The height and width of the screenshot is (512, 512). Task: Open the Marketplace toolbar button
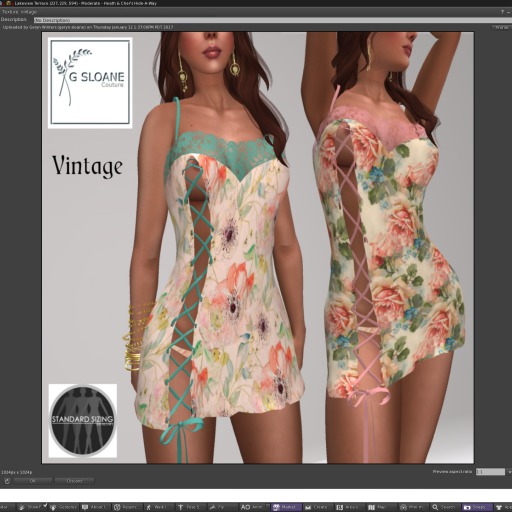286,507
